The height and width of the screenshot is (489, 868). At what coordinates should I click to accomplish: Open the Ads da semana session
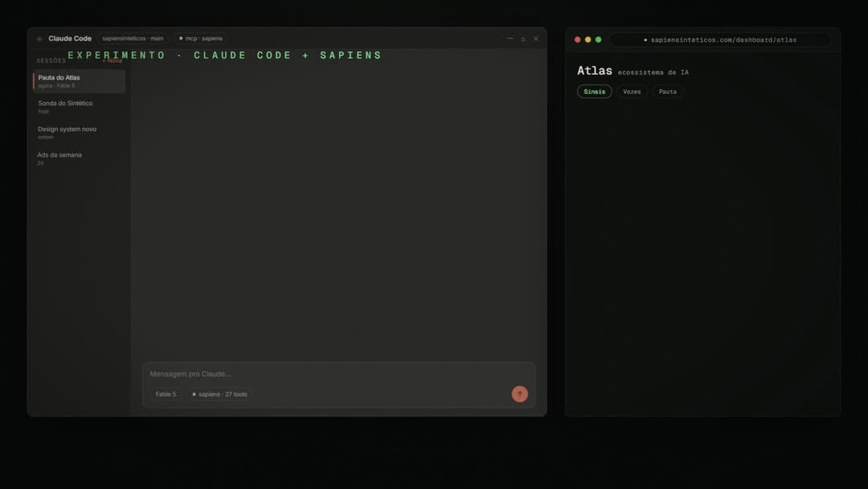pos(79,158)
